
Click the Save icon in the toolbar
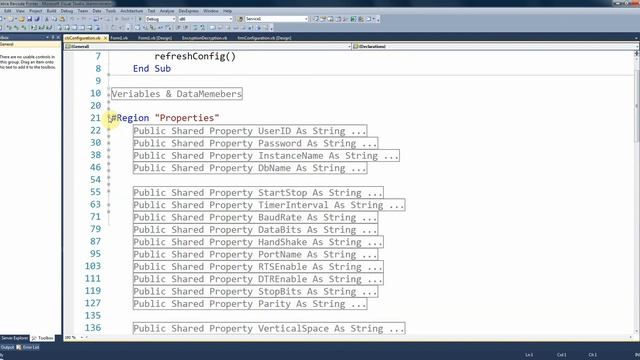[29, 19]
